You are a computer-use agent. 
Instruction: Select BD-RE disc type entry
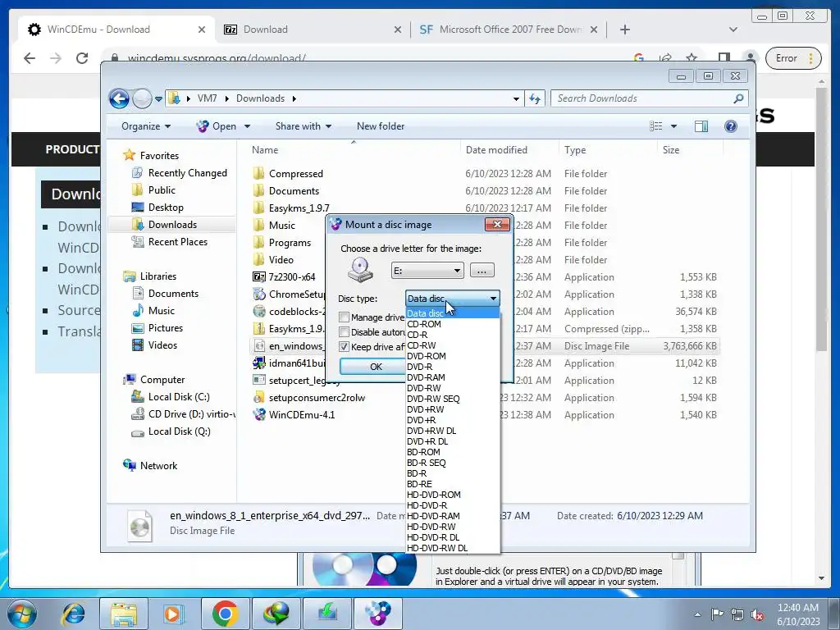419,484
